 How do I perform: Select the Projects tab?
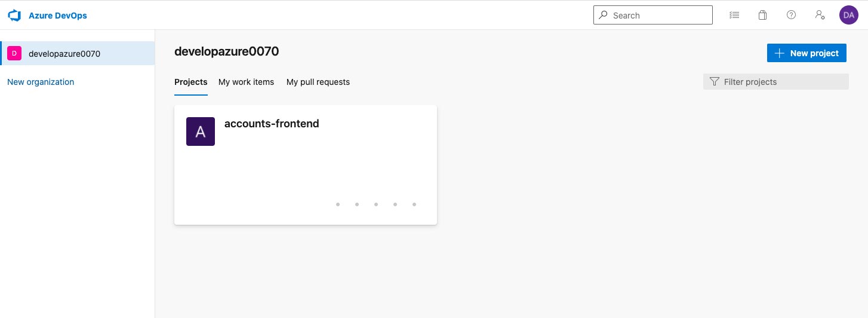[x=191, y=82]
